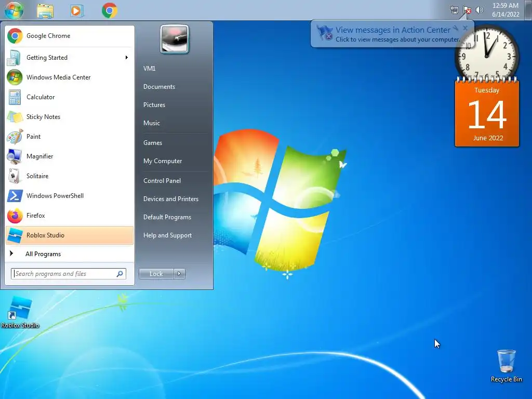
Task: Click the analog clock desktop gadget
Action: (x=486, y=54)
